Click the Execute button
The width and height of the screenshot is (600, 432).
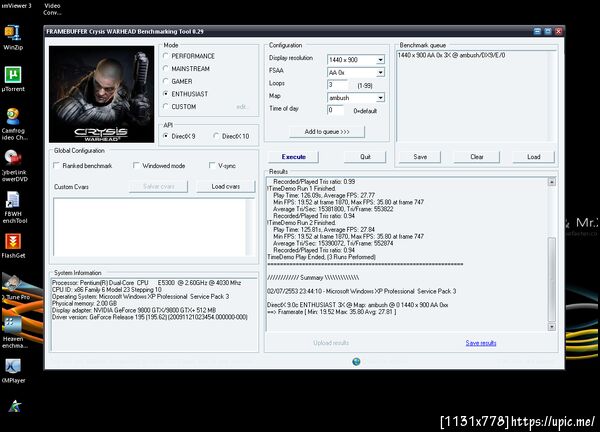pos(293,157)
